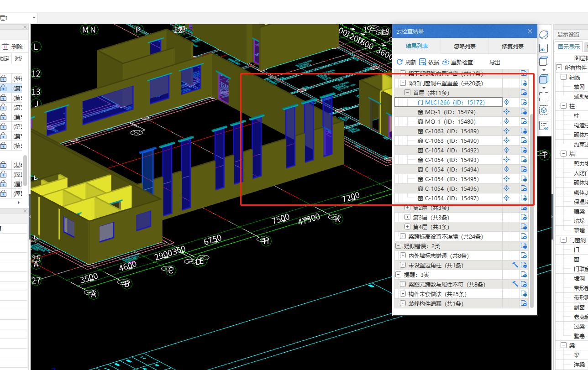Ignore the 装修构件遗漏 check category
Viewport: 588px width, 370px height.
click(524, 303)
